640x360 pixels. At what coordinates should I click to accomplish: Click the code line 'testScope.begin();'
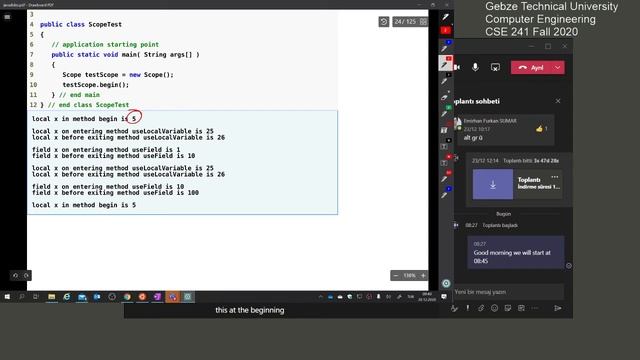coord(96,84)
